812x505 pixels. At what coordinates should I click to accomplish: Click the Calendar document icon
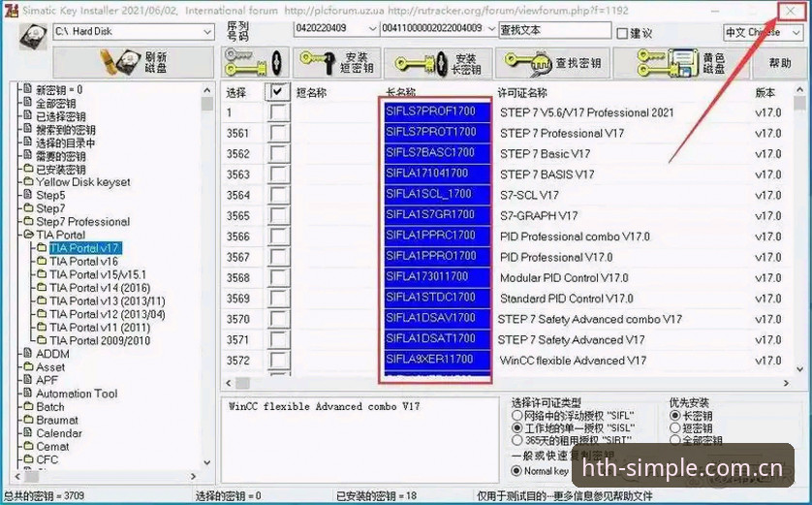[28, 432]
